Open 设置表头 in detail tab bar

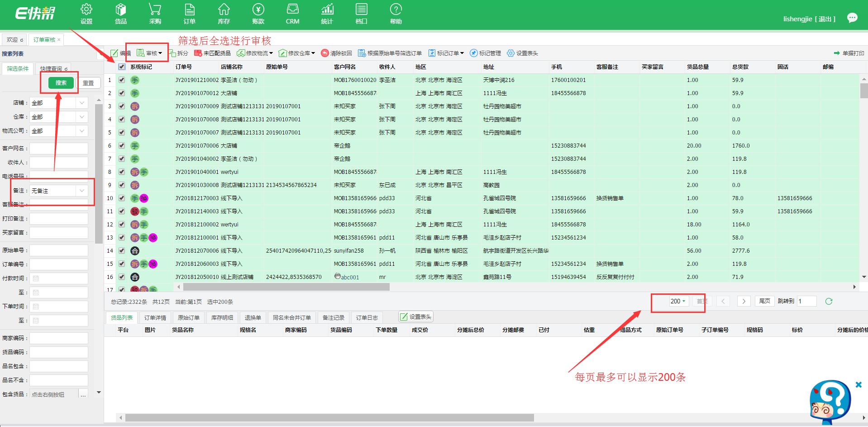416,317
